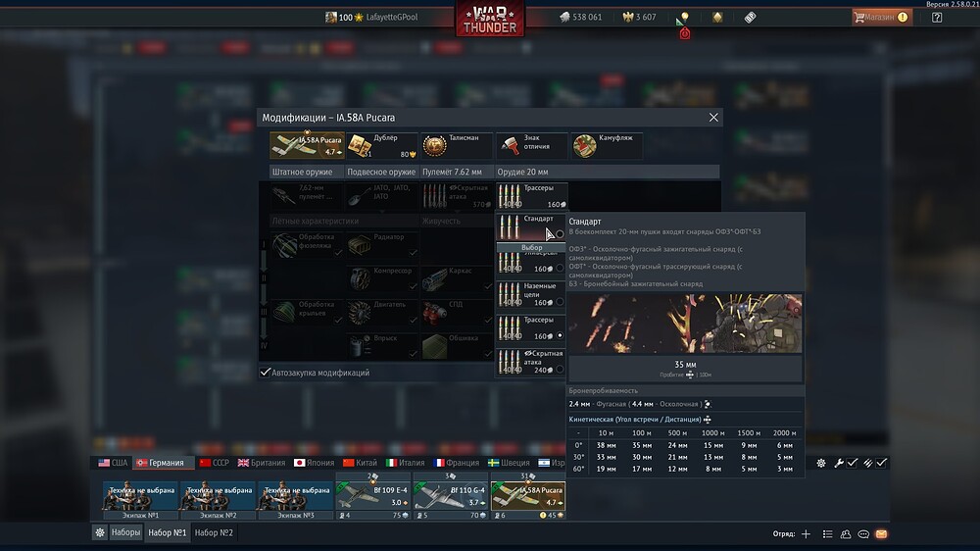Select the Наземные цели belt radio button
The height and width of the screenshot is (551, 980).
pos(560,302)
